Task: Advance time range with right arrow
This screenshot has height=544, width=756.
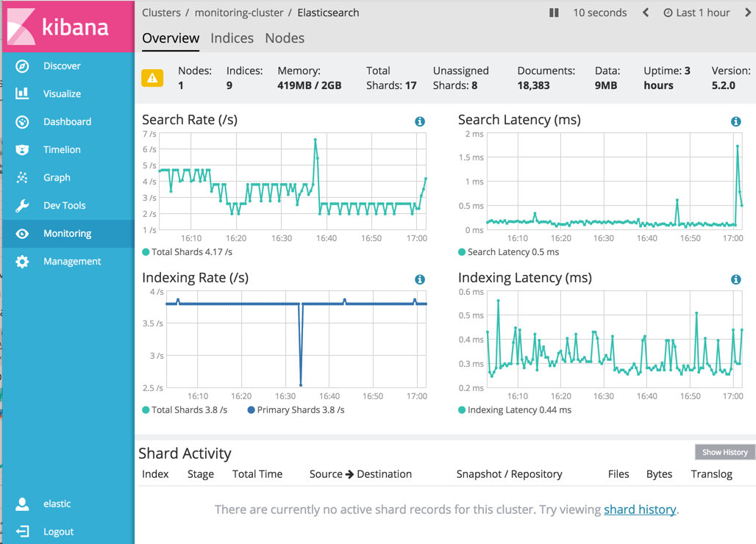Action: pos(748,12)
